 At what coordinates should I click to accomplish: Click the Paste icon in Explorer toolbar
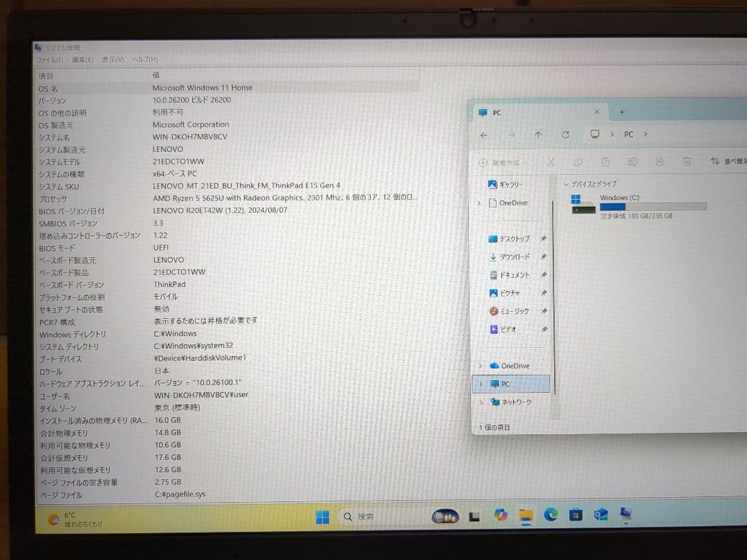pyautogui.click(x=605, y=162)
